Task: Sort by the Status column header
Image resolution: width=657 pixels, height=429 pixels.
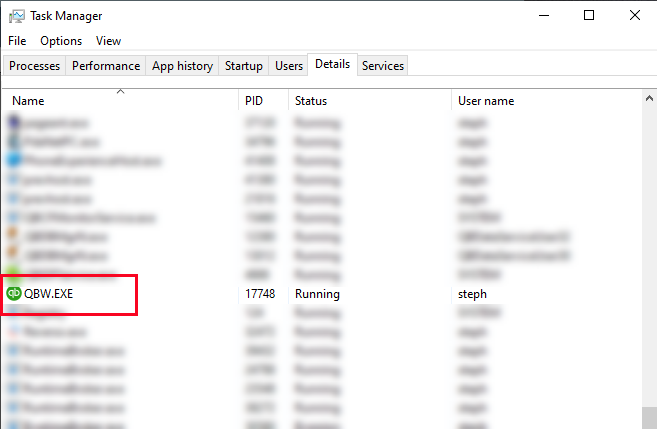Action: pyautogui.click(x=310, y=101)
